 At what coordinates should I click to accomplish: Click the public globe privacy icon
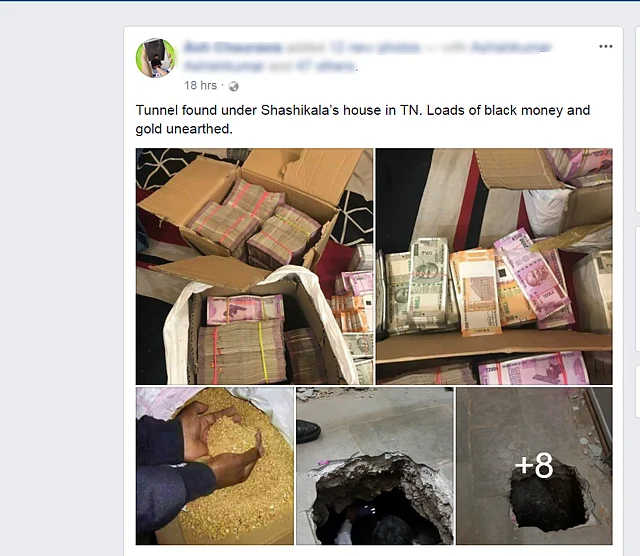click(x=233, y=86)
